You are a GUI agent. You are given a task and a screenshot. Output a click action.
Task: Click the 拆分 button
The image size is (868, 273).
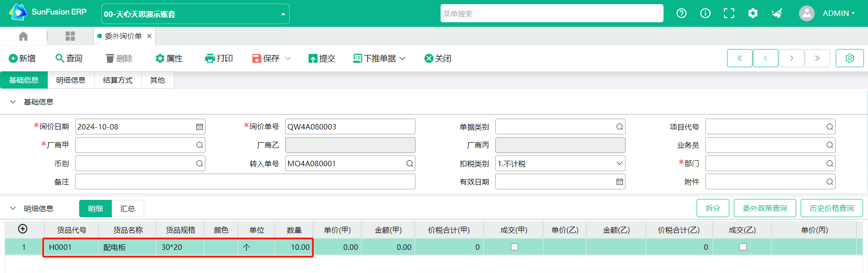click(712, 208)
